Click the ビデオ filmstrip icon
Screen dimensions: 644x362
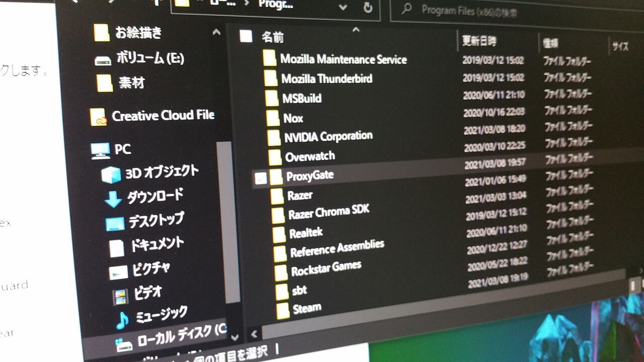click(x=121, y=296)
